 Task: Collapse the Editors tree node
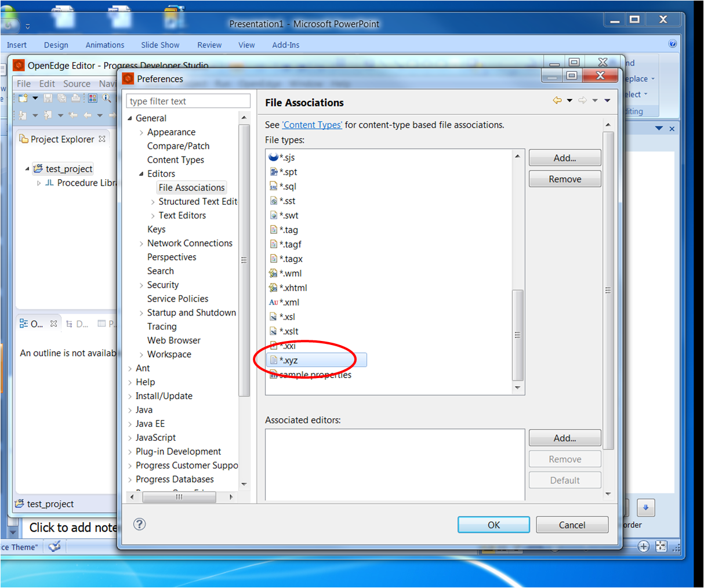coord(141,174)
